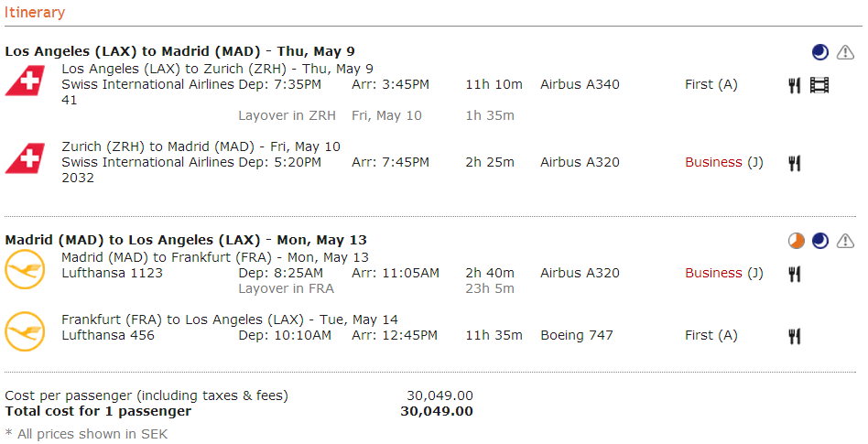Click the red Business (J) label for Madrid–Frankfurt

(723, 274)
